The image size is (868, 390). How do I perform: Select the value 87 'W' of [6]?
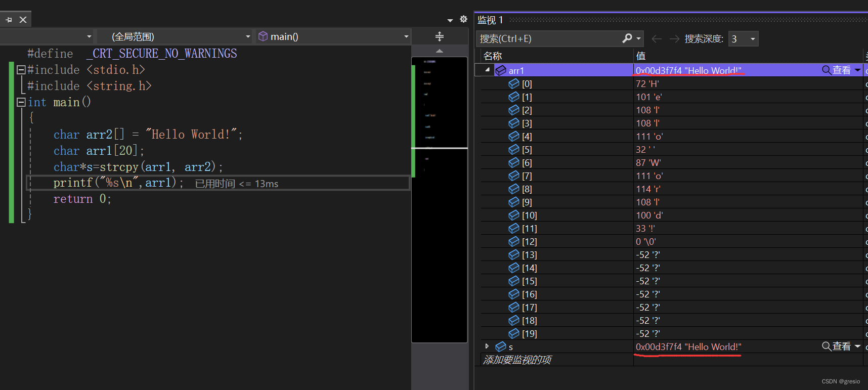648,162
